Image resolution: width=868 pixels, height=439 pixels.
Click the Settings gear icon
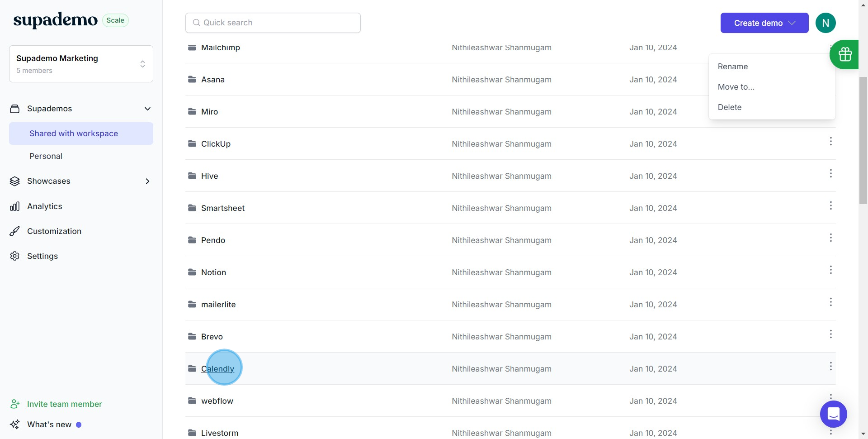[x=15, y=256]
